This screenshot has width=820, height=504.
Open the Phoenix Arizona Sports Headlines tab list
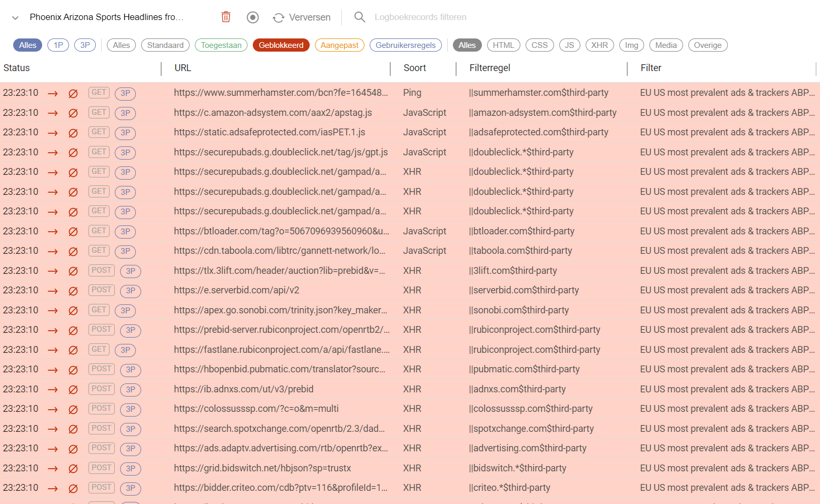pyautogui.click(x=107, y=17)
